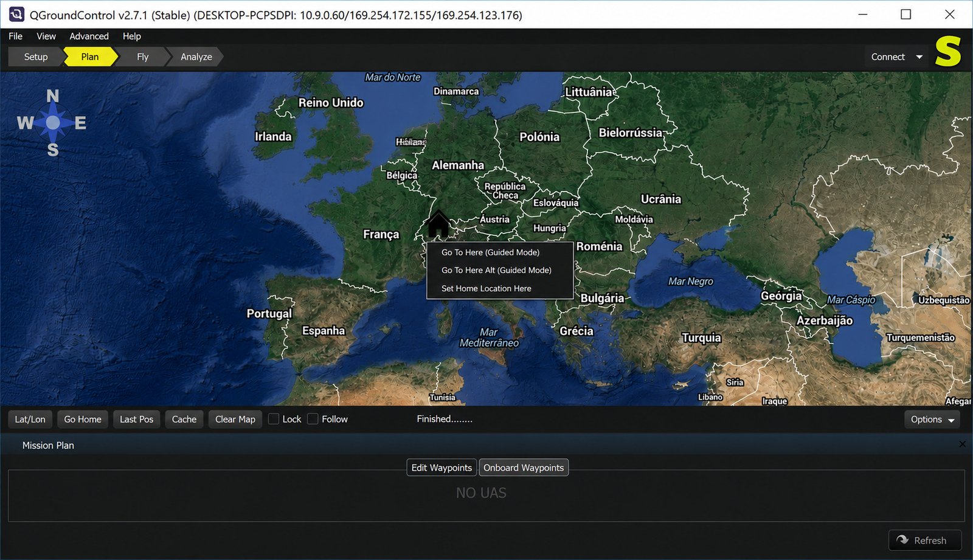Click the NO UAS placeholder text
Screen dimensions: 973x560
(x=481, y=493)
